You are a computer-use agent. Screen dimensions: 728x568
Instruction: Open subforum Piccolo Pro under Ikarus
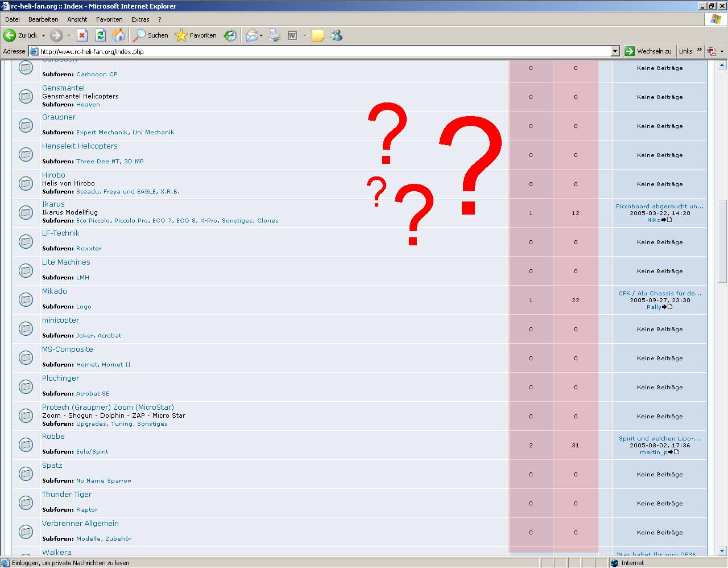pyautogui.click(x=131, y=221)
